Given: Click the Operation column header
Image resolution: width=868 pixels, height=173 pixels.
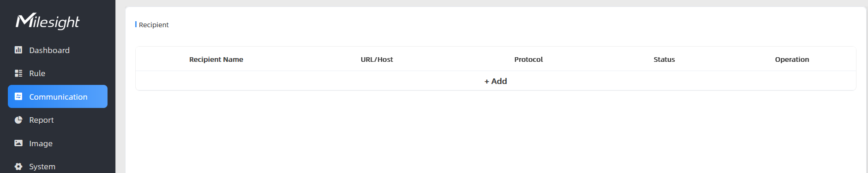Looking at the screenshot, I should pos(792,60).
